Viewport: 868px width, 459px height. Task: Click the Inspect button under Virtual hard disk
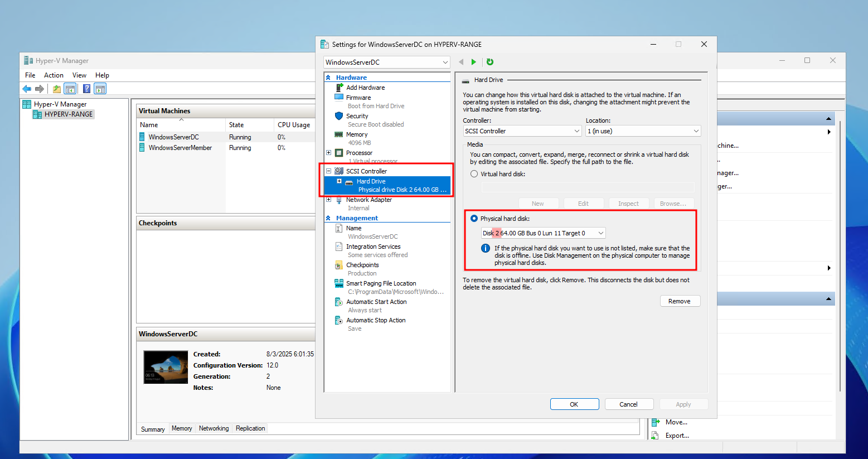pyautogui.click(x=628, y=204)
